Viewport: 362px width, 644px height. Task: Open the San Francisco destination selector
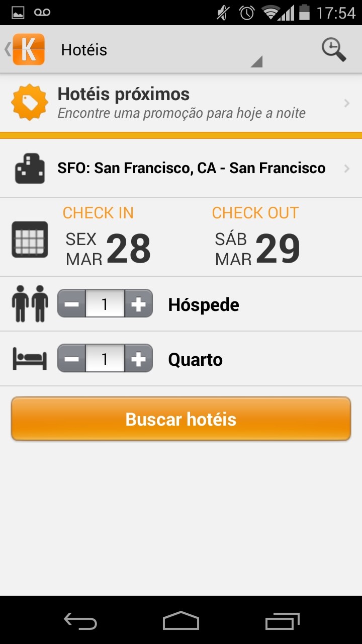tap(191, 168)
